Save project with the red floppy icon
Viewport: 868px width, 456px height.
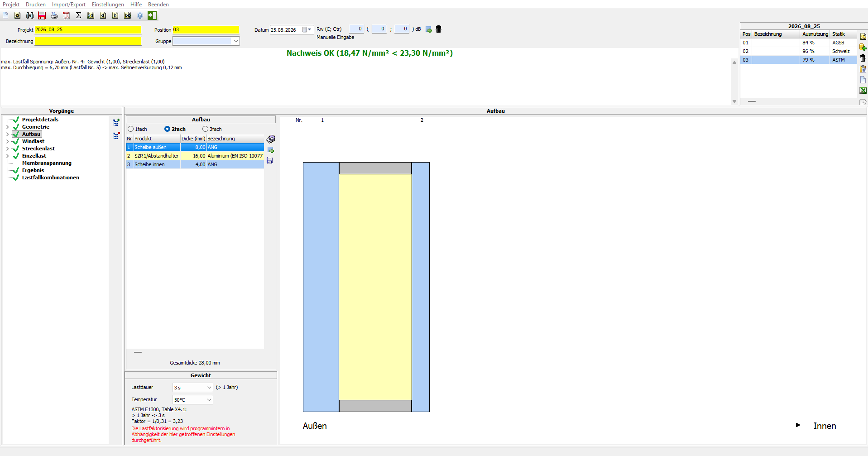pos(42,15)
